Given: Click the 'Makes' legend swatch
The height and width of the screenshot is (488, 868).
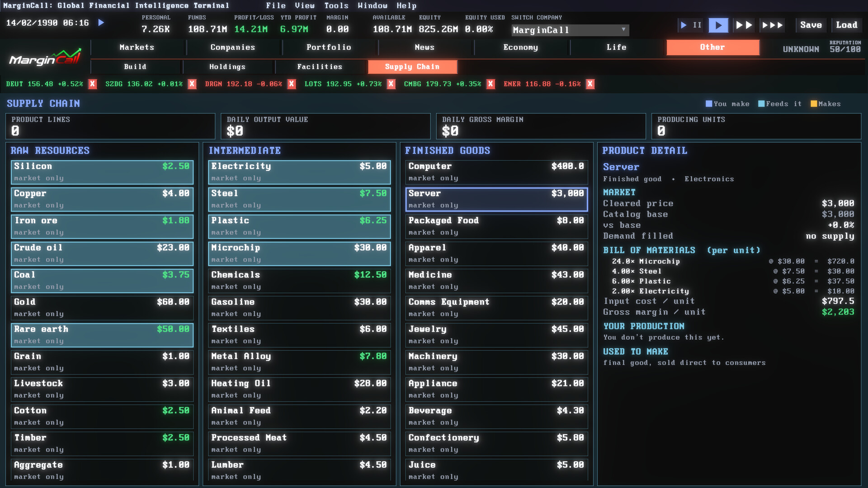Looking at the screenshot, I should (x=814, y=104).
